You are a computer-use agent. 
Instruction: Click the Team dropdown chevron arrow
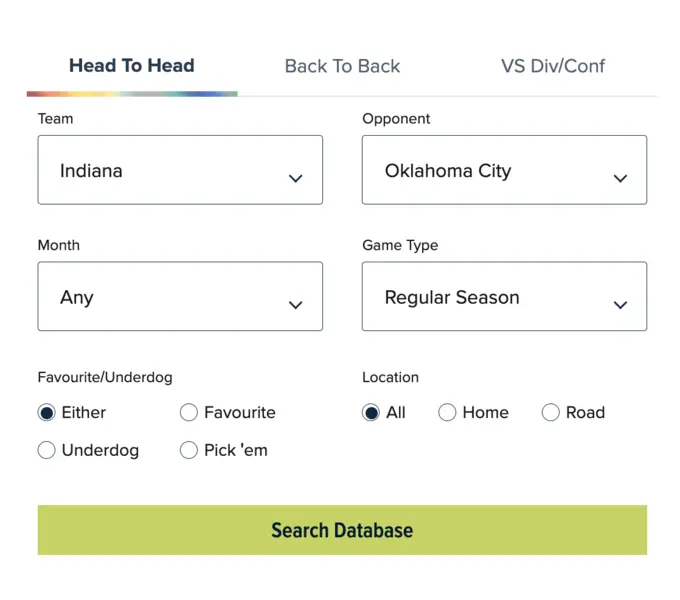coord(295,179)
